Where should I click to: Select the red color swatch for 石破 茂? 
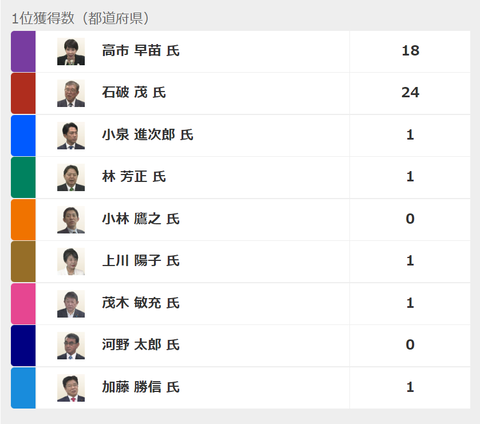(x=23, y=94)
